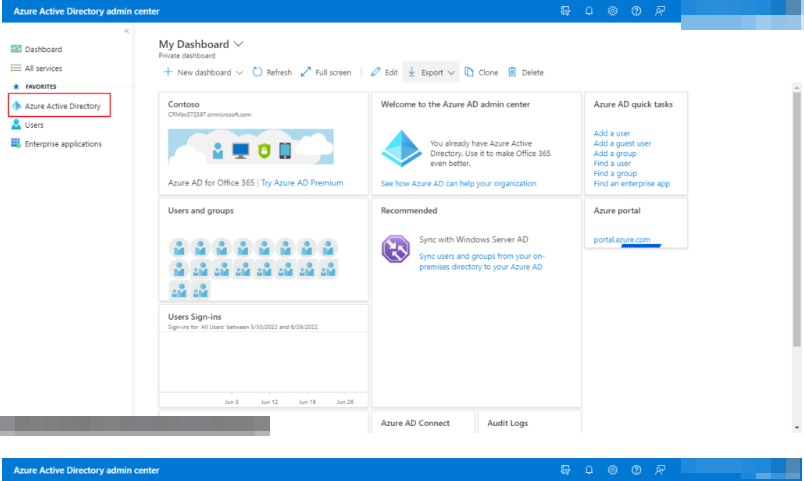Viewport: 804px width, 481px height.
Task: Click the Users and groups tile heading
Action: (200, 210)
